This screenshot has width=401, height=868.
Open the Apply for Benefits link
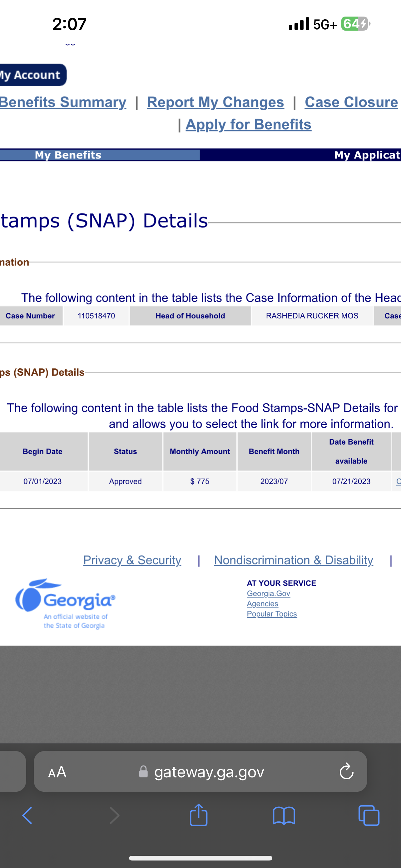[249, 125]
